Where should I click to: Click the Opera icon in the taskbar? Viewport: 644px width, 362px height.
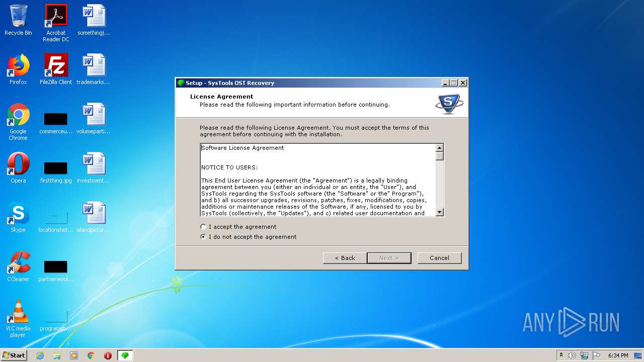(x=108, y=355)
